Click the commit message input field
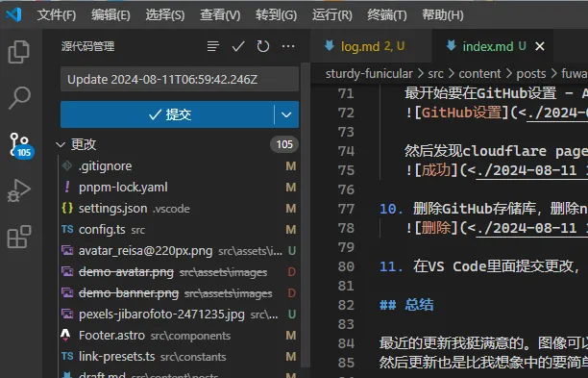Screen dimensions: 588x378 tap(180, 79)
